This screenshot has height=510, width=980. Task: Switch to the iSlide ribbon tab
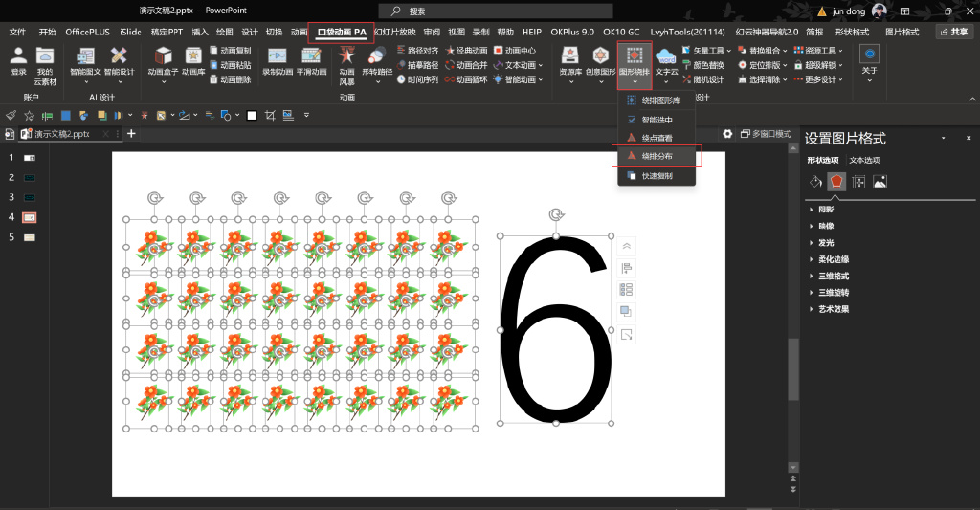click(x=130, y=32)
